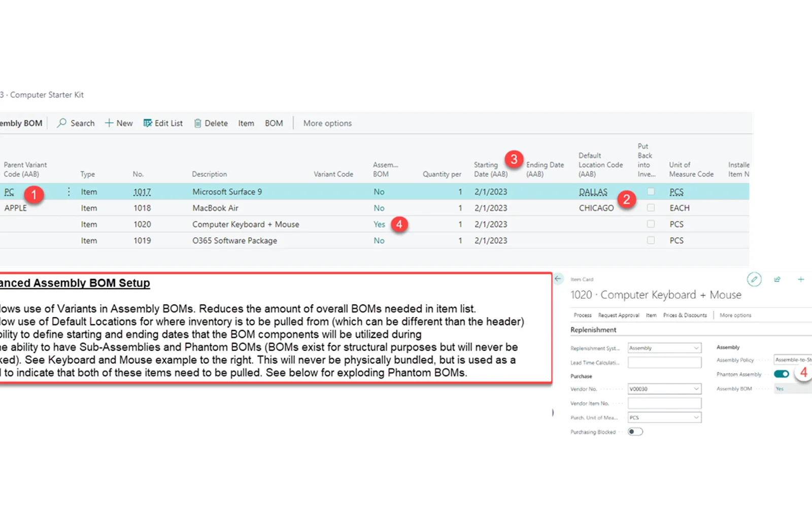Open the Item menu on Item Card
This screenshot has width=812, height=508.
pos(651,315)
